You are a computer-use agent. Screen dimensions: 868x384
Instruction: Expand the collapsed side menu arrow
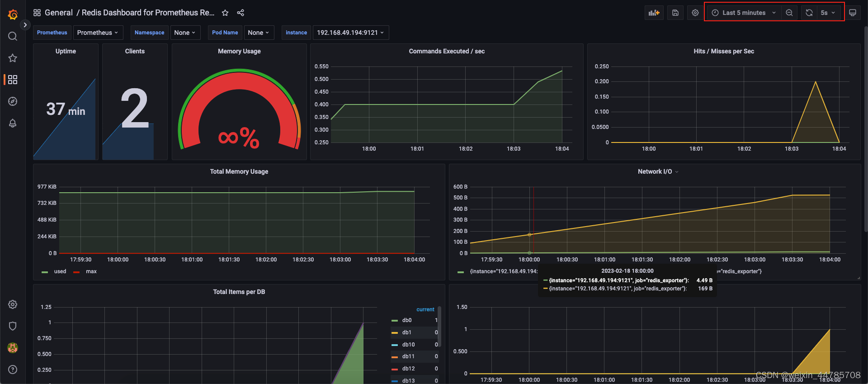pos(25,25)
